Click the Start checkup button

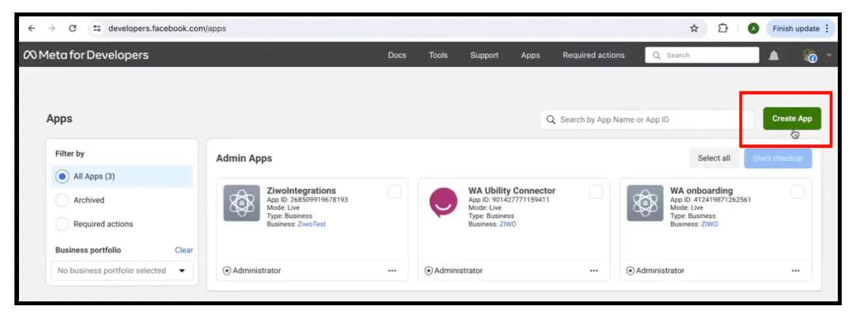777,158
